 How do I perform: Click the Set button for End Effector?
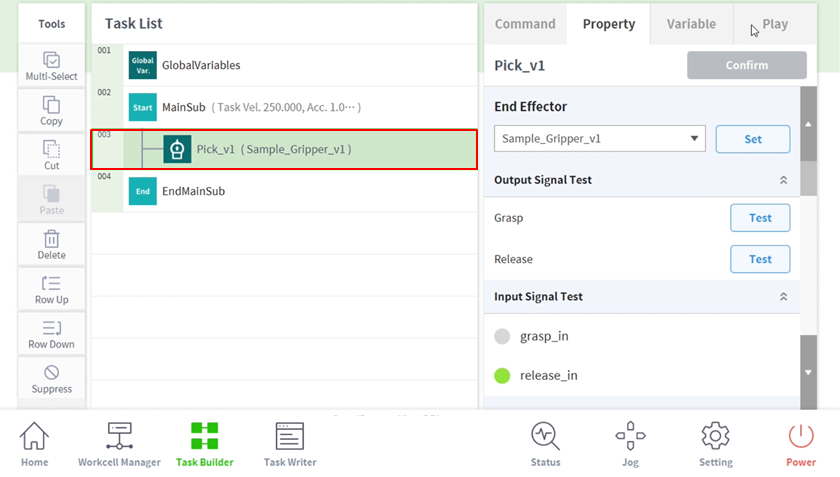click(x=752, y=139)
